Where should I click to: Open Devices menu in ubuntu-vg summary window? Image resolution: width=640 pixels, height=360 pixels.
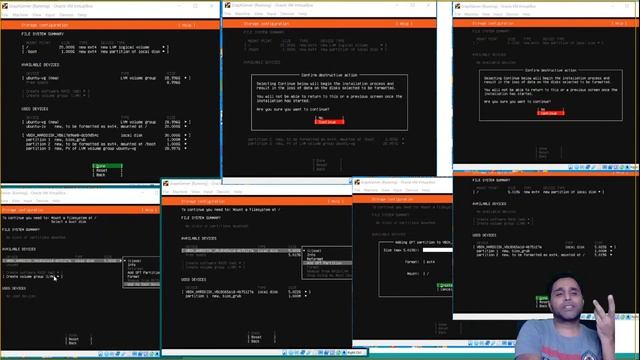point(66,15)
